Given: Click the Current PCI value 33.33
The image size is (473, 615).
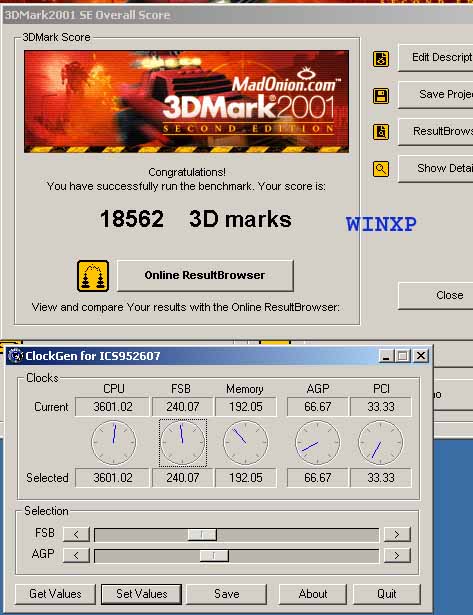Looking at the screenshot, I should 381,407.
